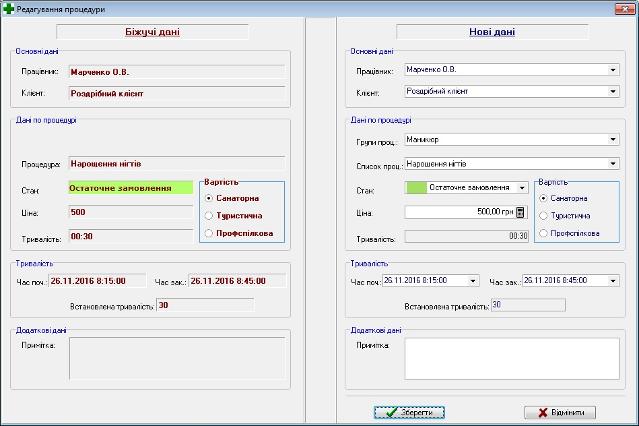The width and height of the screenshot is (639, 426).
Task: Click Процедура field Нарощення нігтів in Біжучі дані
Action: [x=177, y=163]
